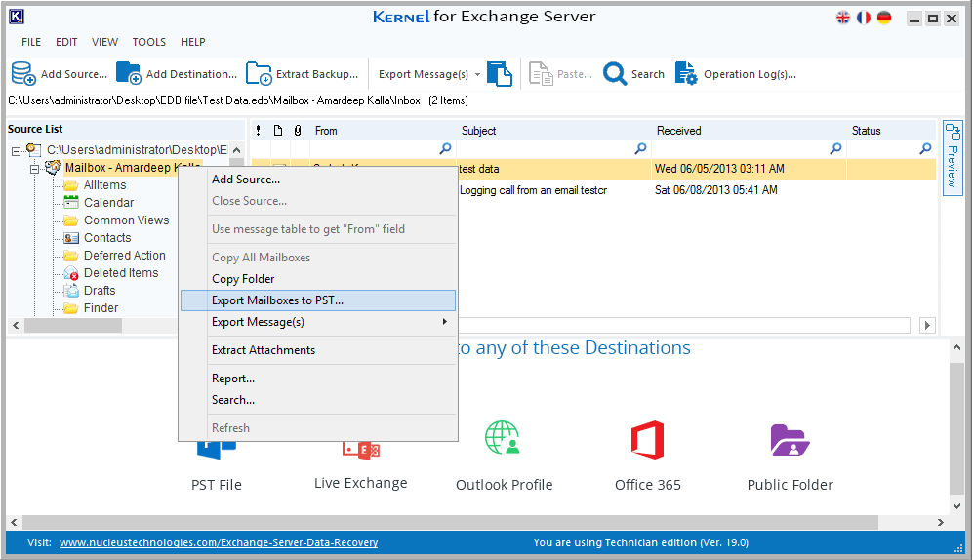Click Export Message(s) toolbar button
Screen dimensions: 974x560
(423, 74)
